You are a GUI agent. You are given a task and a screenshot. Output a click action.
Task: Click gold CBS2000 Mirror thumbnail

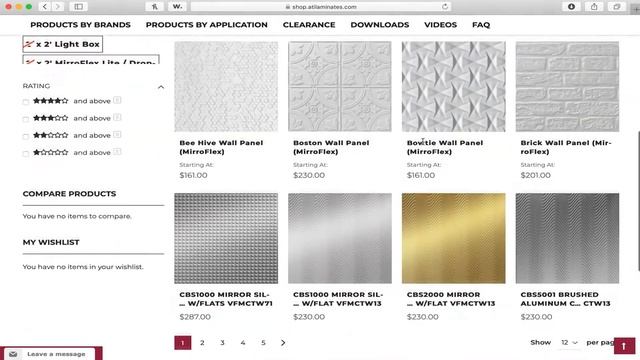(453, 238)
